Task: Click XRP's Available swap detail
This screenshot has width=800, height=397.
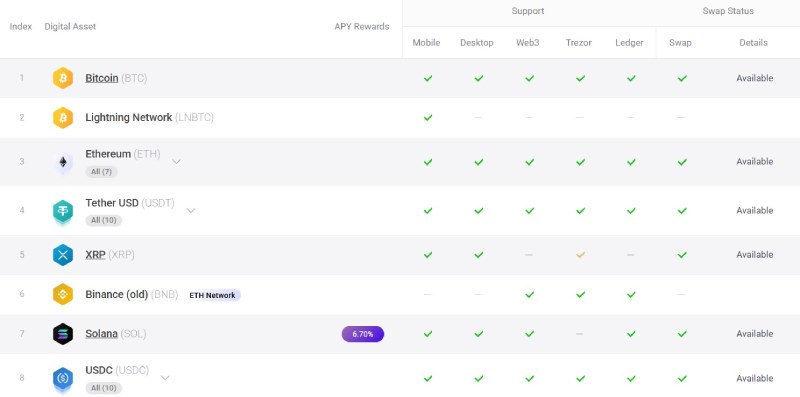Action: click(755, 255)
